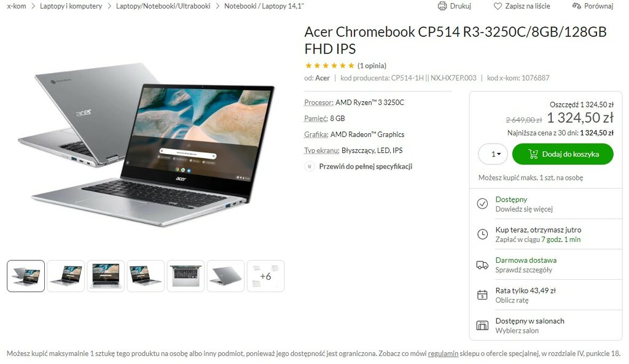Select the closed laptop lid thumbnail

[226, 276]
